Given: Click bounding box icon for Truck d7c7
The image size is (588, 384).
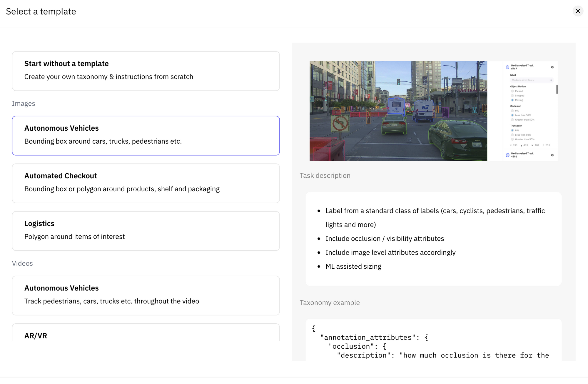Looking at the screenshot, I should 507,67.
